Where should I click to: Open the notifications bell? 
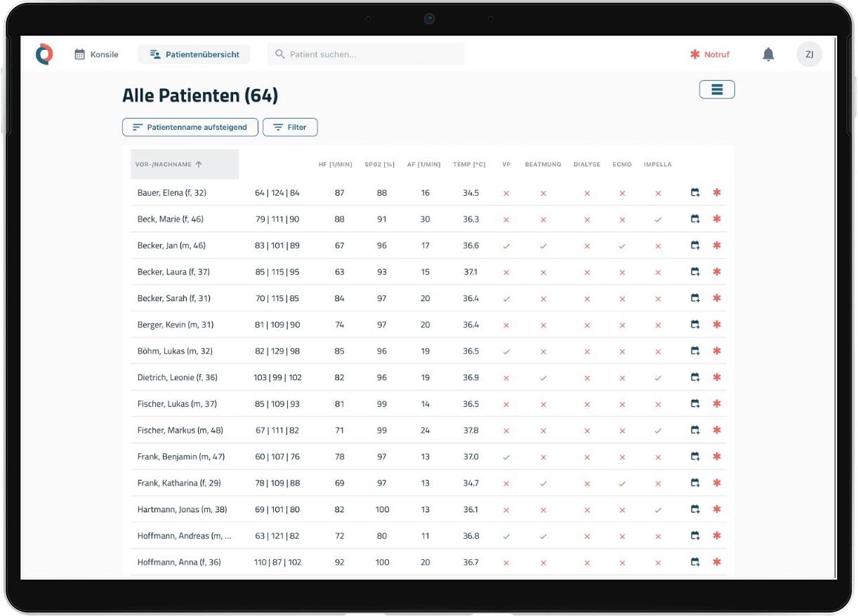768,54
